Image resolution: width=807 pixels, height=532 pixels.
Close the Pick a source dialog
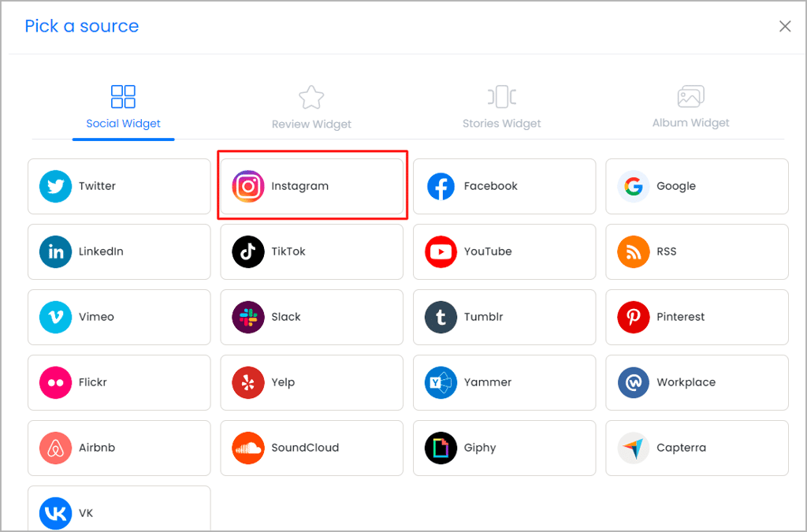coord(785,26)
